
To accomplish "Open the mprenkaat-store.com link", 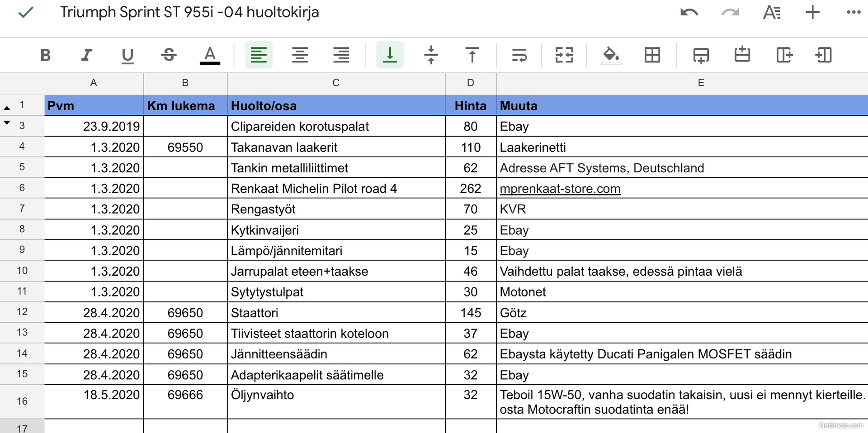I will click(560, 188).
